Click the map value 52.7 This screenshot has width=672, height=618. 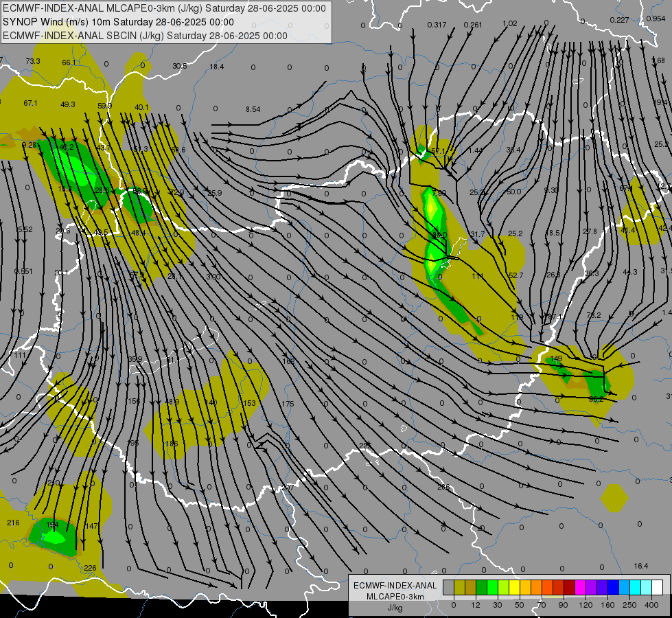(515, 276)
